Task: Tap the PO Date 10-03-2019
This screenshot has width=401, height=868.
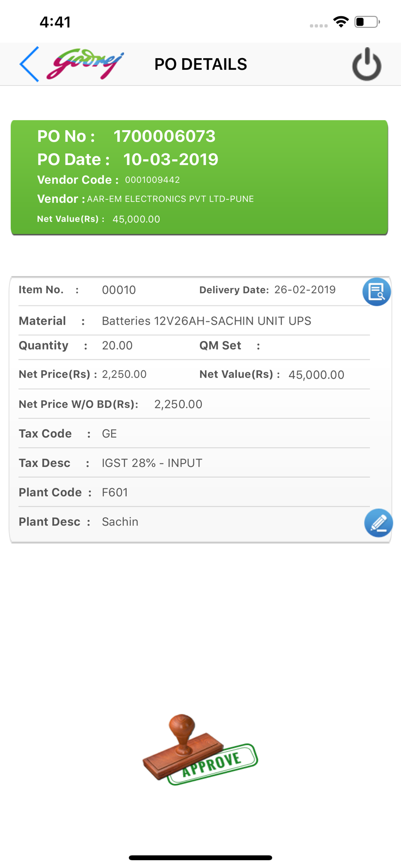Action: [x=171, y=159]
